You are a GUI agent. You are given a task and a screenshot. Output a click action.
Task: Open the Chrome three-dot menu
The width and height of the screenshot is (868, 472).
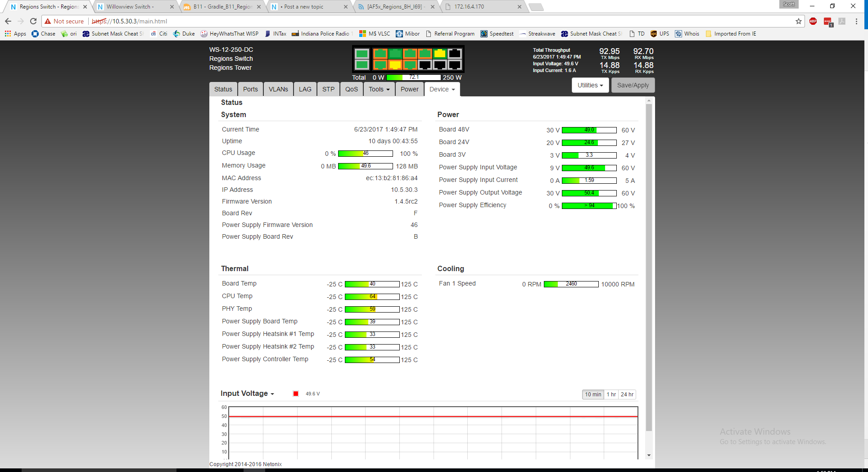856,21
